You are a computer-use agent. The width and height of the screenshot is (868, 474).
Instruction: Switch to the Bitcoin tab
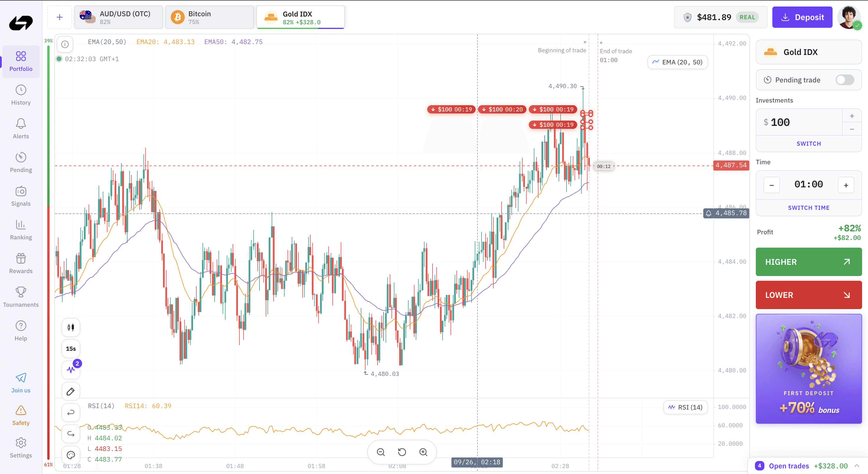pos(210,17)
